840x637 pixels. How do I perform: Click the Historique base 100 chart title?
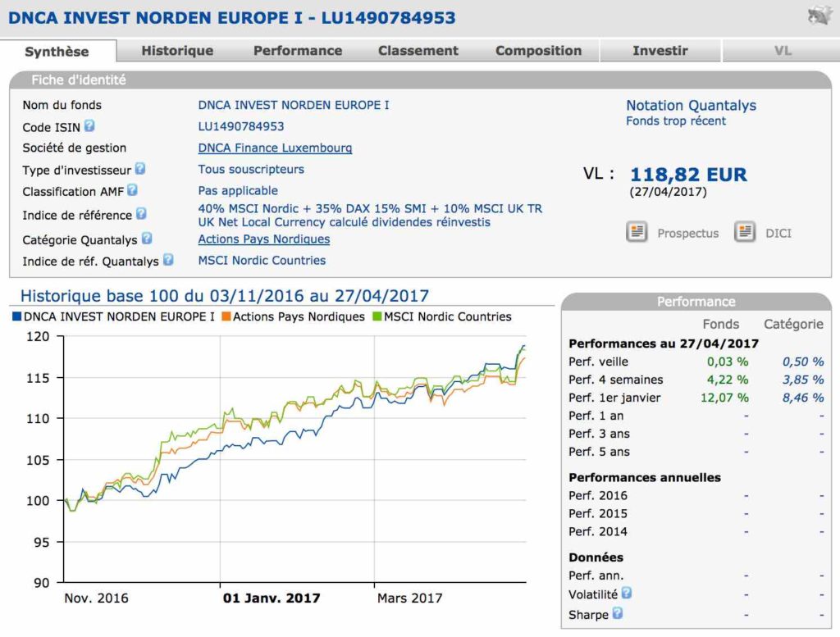click(x=225, y=295)
